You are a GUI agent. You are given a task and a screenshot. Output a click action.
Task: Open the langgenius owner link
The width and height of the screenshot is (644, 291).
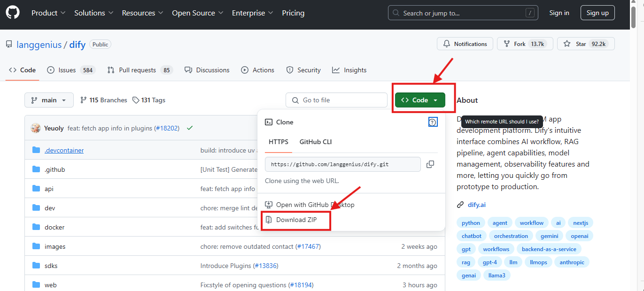pyautogui.click(x=39, y=45)
